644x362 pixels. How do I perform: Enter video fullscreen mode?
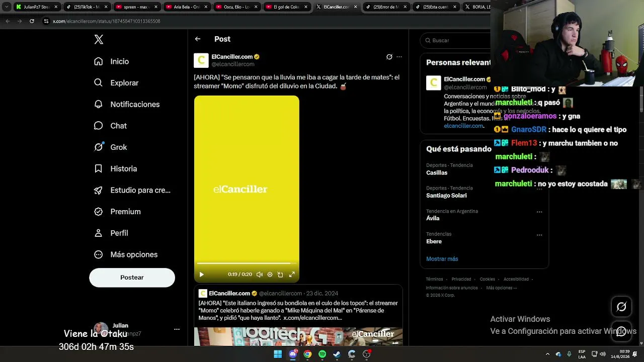291,275
